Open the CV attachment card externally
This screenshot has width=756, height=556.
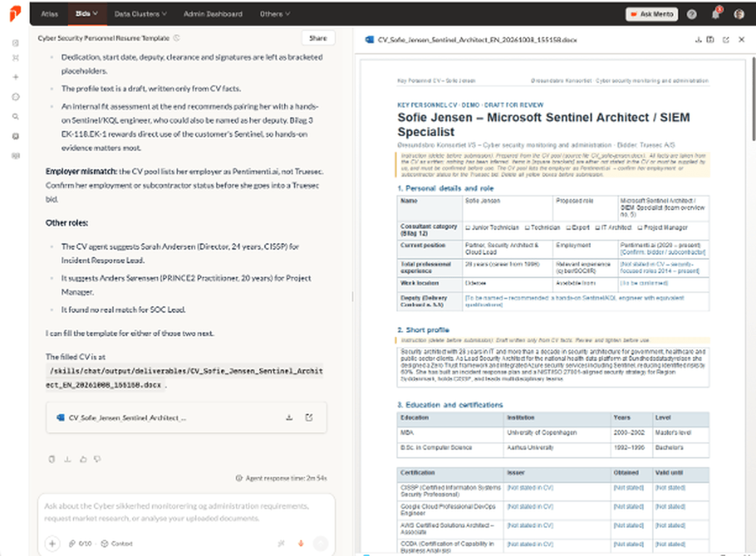pos(309,418)
